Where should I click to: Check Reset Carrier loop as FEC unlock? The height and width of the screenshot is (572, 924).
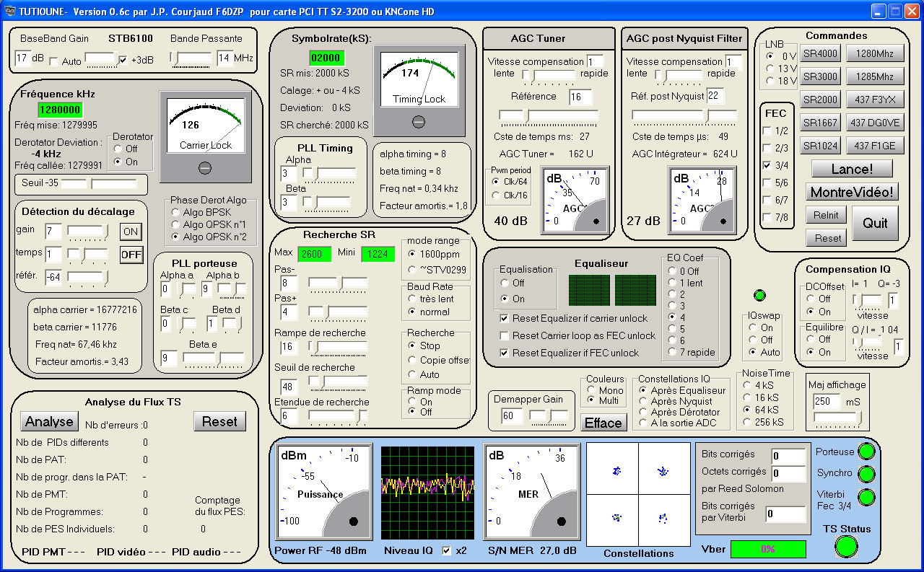tap(504, 335)
